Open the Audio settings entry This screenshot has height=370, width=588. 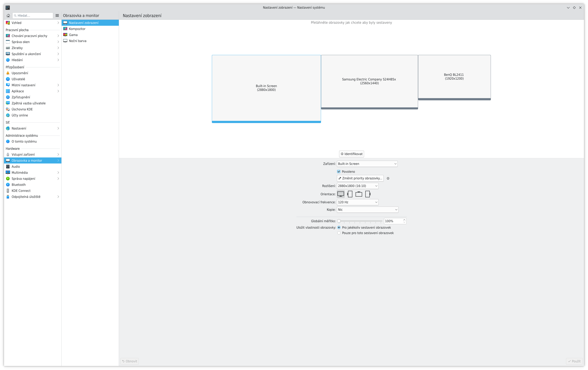[x=16, y=166]
